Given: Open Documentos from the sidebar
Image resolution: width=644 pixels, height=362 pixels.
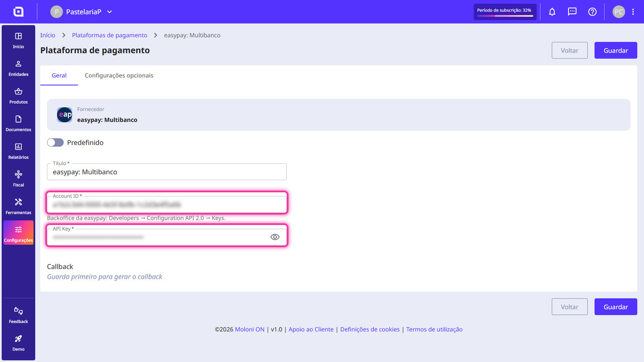Looking at the screenshot, I should 18,124.
